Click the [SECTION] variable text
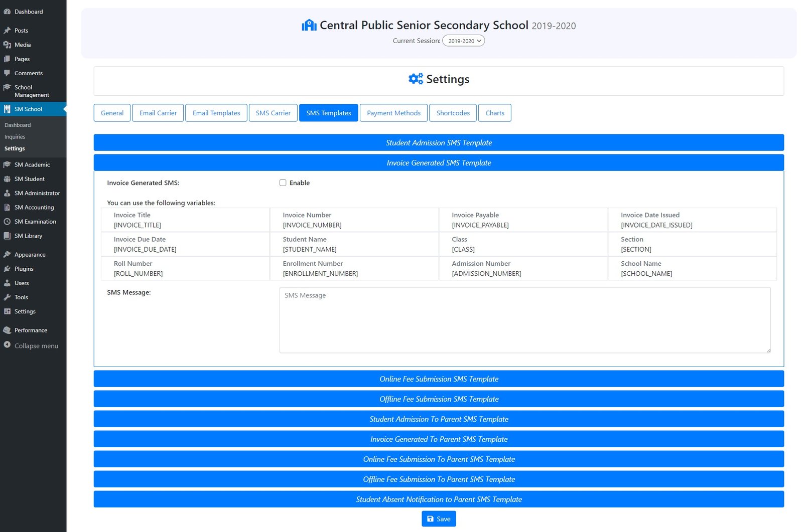Viewport: 803px width, 532px height. (x=636, y=249)
